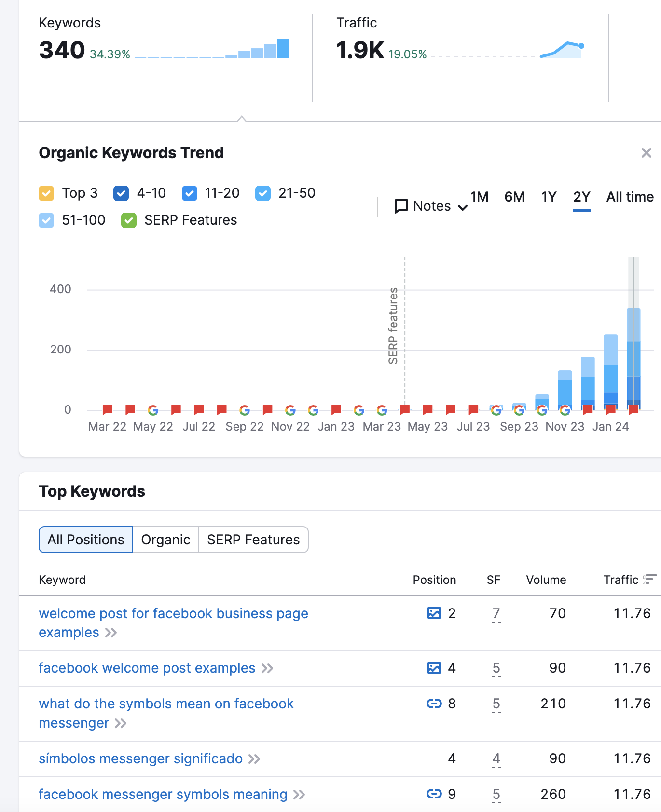The image size is (661, 812).
Task: Click the Traffic sparkline line chart
Action: pyautogui.click(x=508, y=50)
